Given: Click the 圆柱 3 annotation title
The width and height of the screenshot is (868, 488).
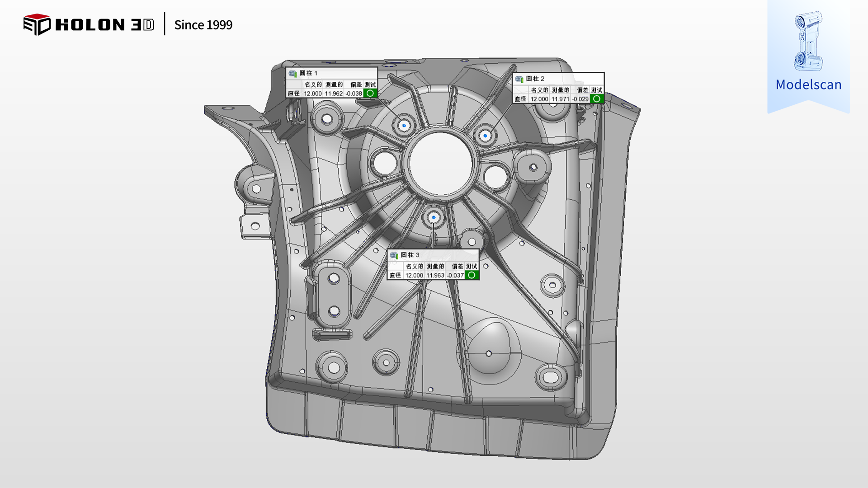Looking at the screenshot, I should coord(410,255).
